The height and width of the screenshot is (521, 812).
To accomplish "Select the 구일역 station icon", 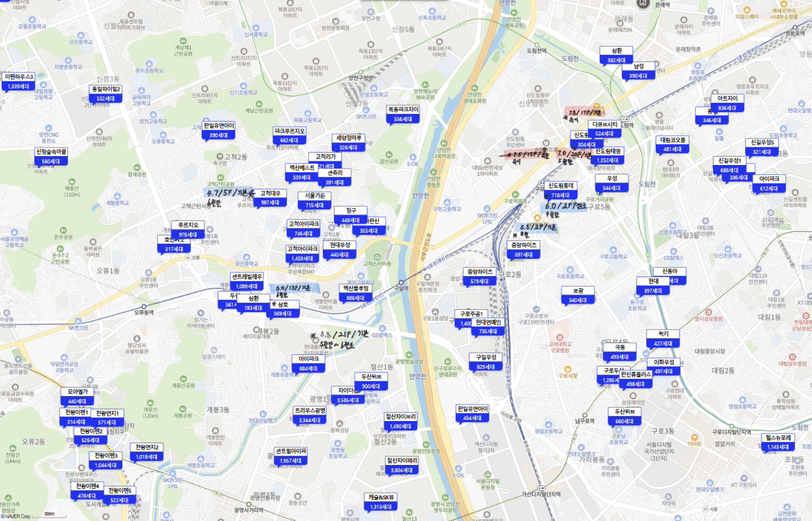I will pos(401,282).
